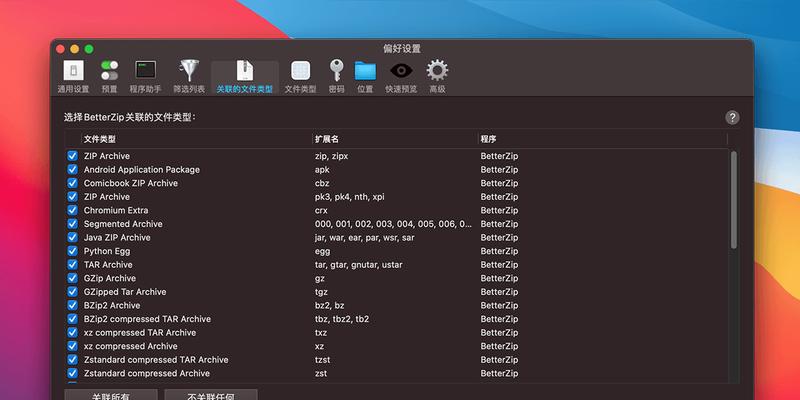Viewport: 800px width, 400px height.
Task: Toggle TAR Archive checkbox
Action: pyautogui.click(x=72, y=264)
